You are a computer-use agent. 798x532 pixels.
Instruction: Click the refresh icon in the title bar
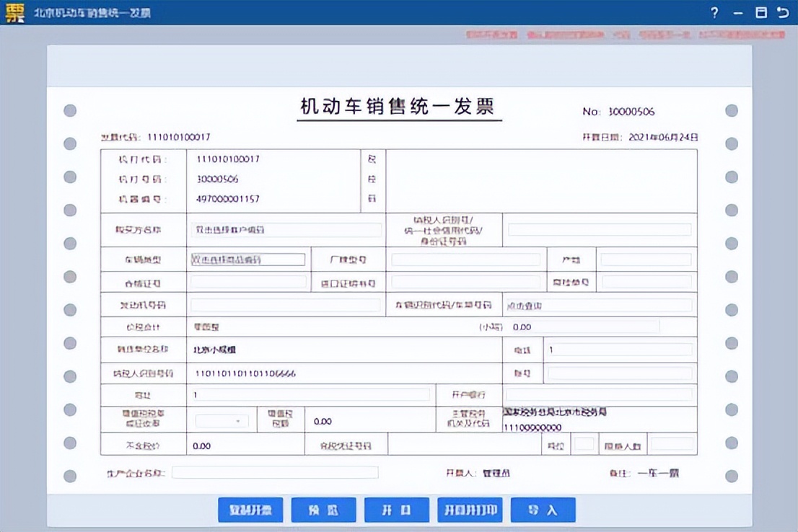click(x=783, y=12)
